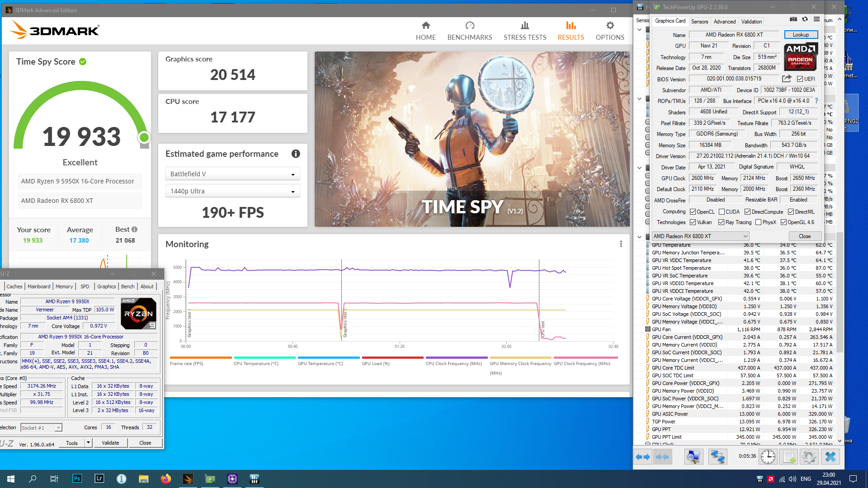This screenshot has width=868, height=488.
Task: Open the Monitoring panel options menu
Action: point(621,244)
